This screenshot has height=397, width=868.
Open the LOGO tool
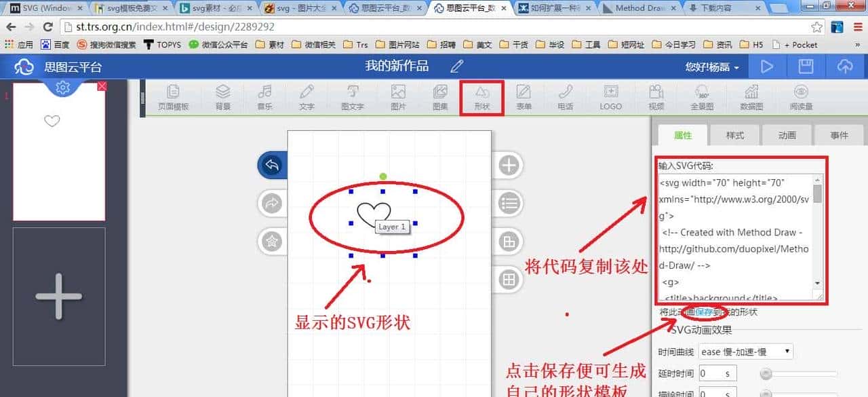pyautogui.click(x=610, y=97)
